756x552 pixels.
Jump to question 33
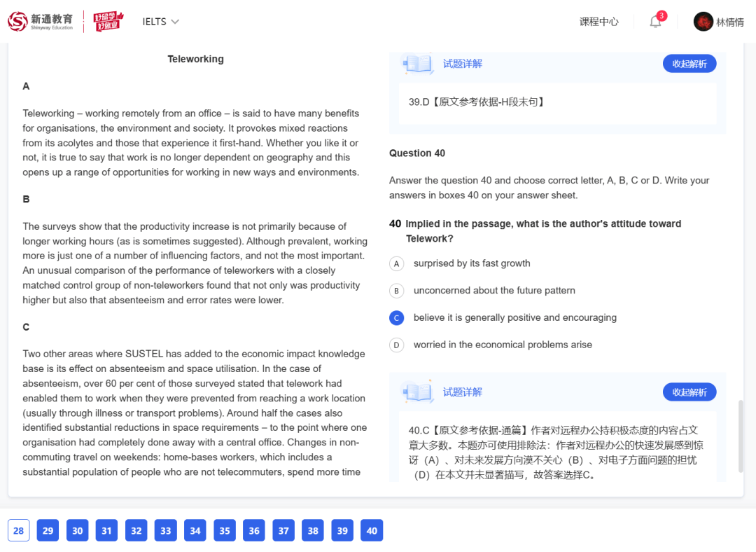165,531
